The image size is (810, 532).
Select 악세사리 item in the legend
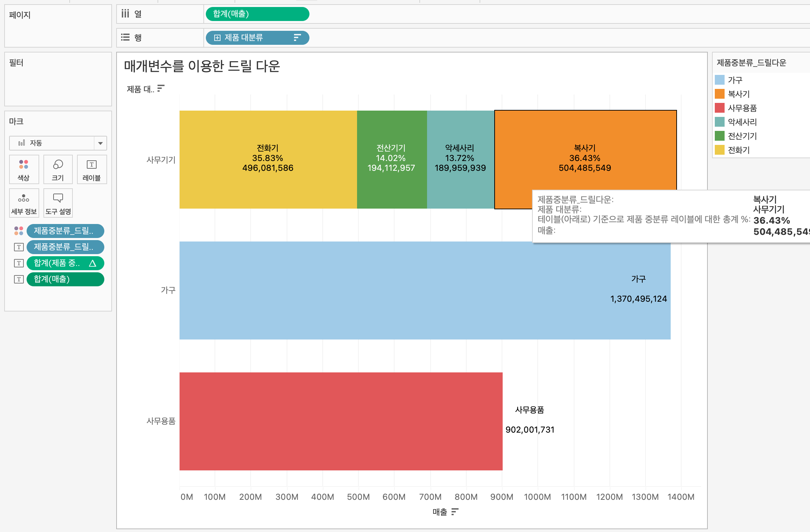pyautogui.click(x=742, y=122)
